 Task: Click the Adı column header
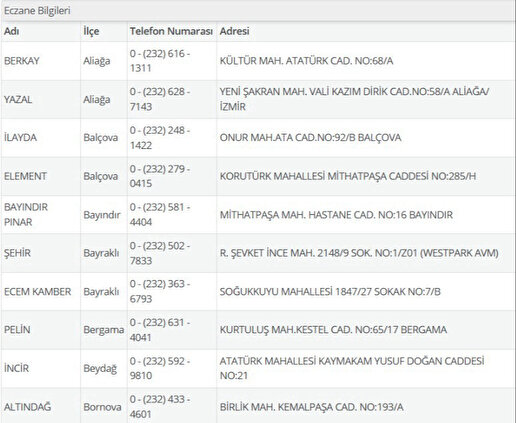coord(11,31)
